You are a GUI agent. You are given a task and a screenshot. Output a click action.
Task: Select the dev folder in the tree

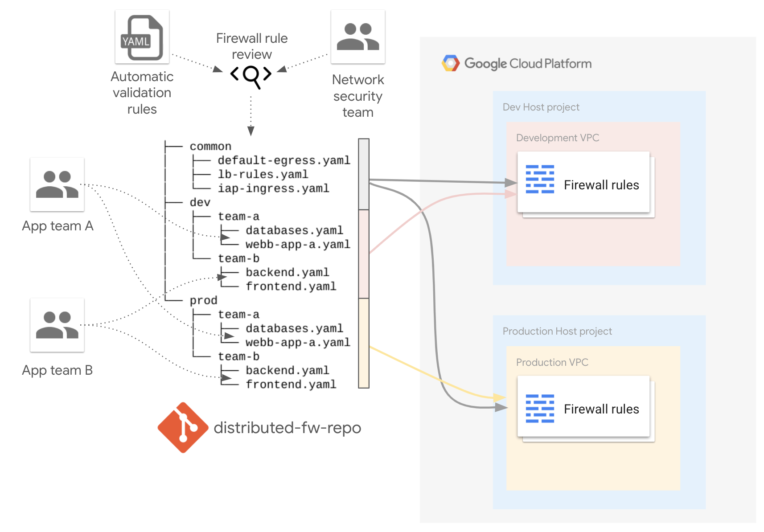pyautogui.click(x=200, y=202)
